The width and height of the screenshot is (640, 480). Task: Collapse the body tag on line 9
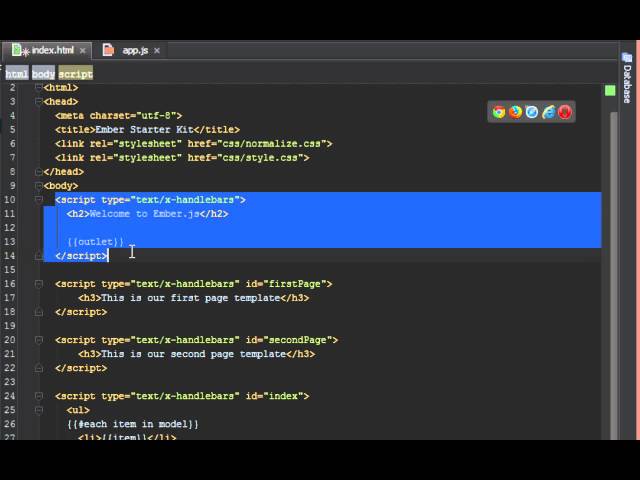pyautogui.click(x=38, y=186)
